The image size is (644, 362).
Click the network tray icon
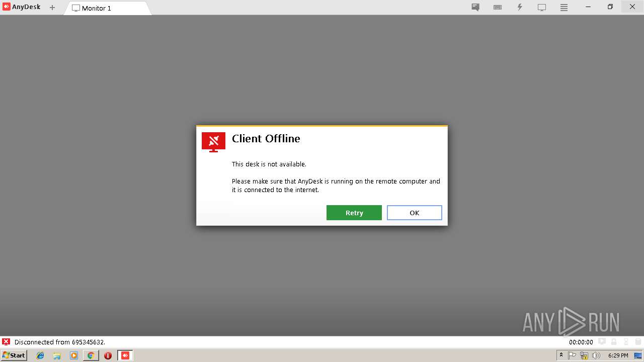click(x=584, y=355)
